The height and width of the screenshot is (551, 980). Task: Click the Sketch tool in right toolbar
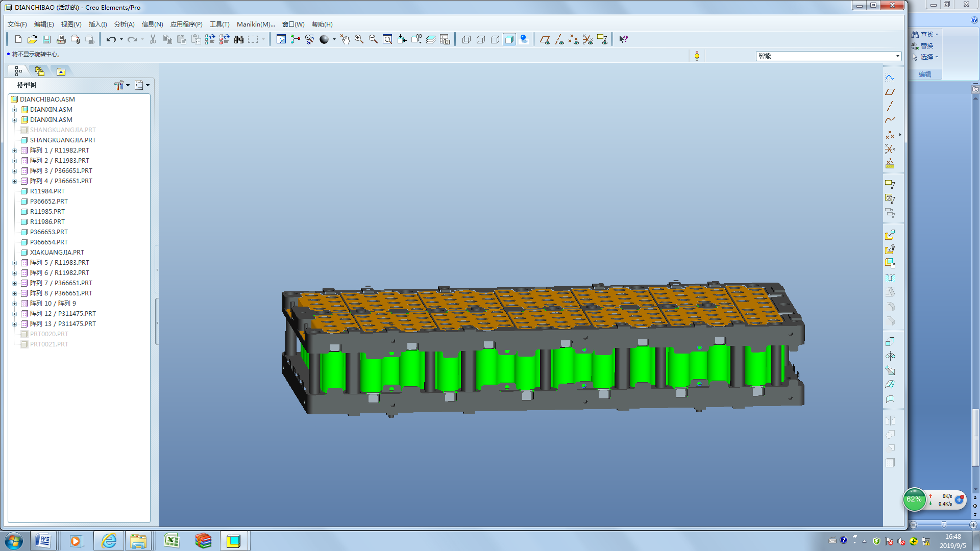(890, 78)
